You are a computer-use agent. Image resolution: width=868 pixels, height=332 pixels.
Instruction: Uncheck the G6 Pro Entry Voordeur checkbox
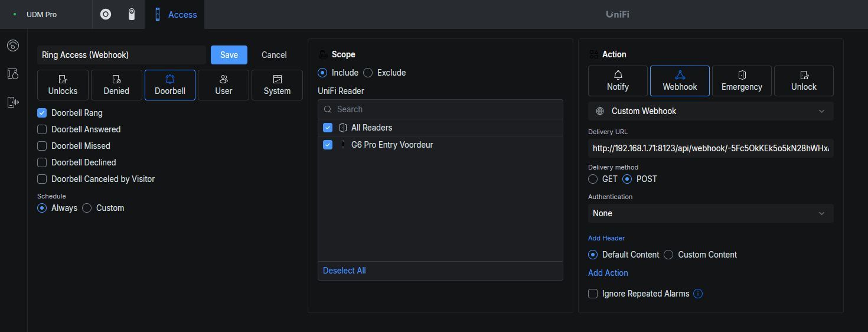[x=328, y=145]
